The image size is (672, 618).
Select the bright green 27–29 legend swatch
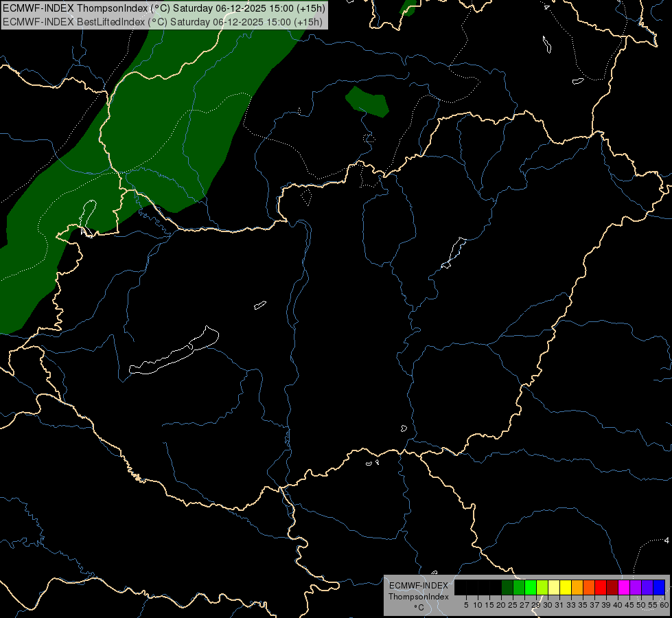pyautogui.click(x=531, y=587)
